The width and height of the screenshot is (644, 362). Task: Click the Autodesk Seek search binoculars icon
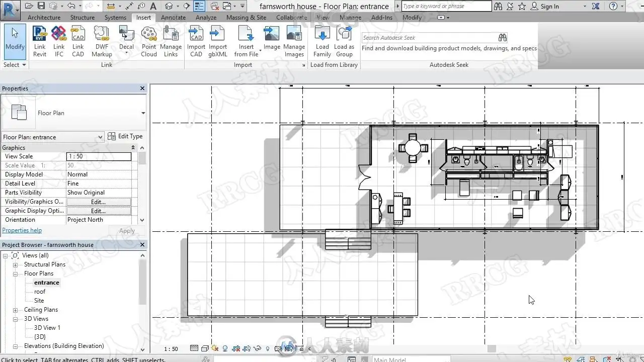pyautogui.click(x=502, y=38)
